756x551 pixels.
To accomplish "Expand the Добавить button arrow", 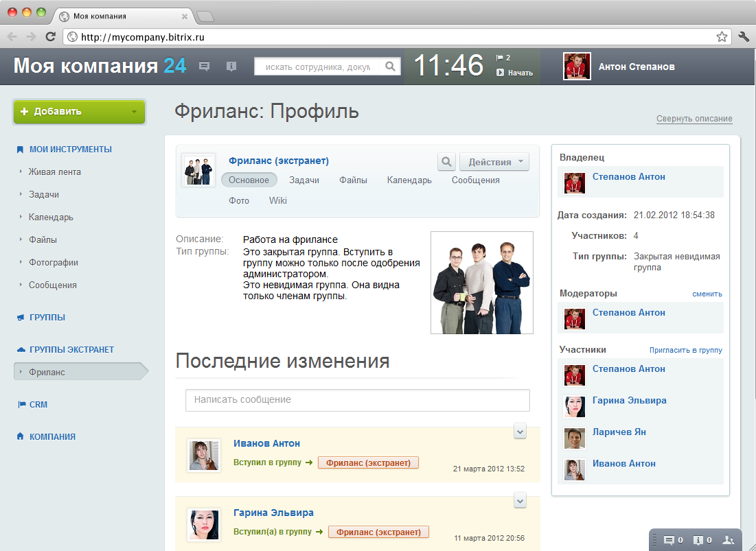I will click(x=135, y=112).
